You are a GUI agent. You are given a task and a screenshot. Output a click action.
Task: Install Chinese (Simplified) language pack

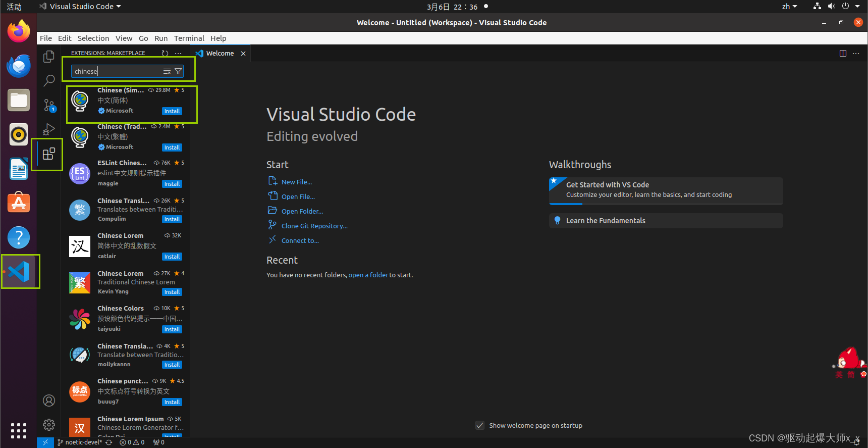click(x=172, y=111)
